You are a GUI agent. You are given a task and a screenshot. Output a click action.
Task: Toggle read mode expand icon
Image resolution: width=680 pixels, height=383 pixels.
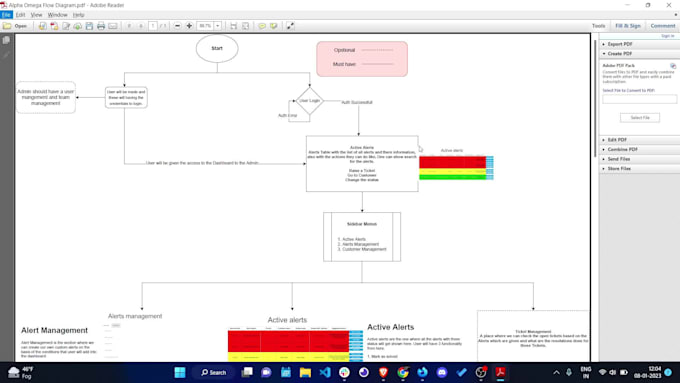coord(290,26)
